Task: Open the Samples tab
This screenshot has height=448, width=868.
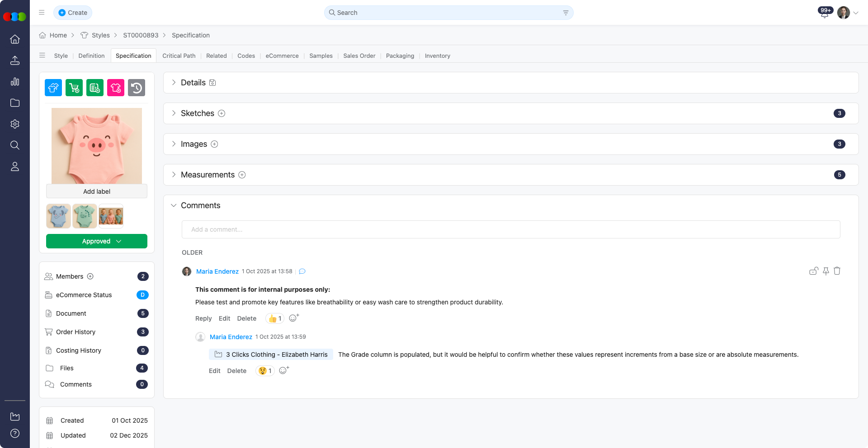Action: 321,56
